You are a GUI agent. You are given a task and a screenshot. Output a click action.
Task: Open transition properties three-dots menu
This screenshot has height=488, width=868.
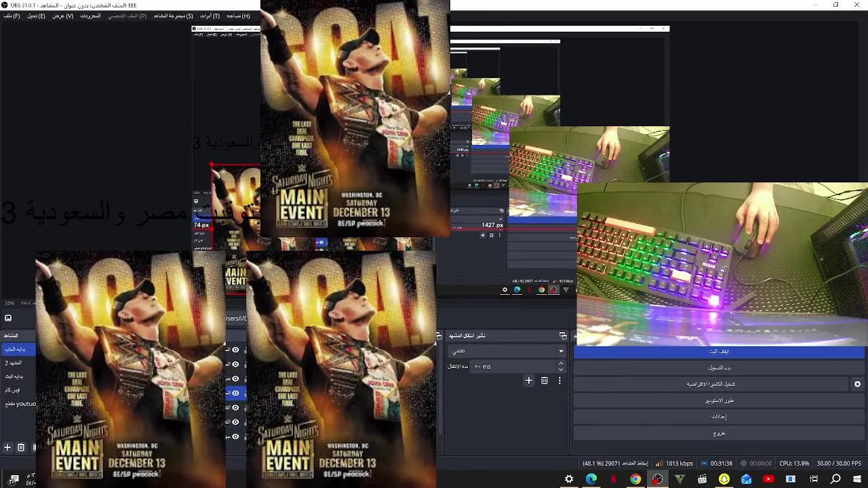point(559,381)
